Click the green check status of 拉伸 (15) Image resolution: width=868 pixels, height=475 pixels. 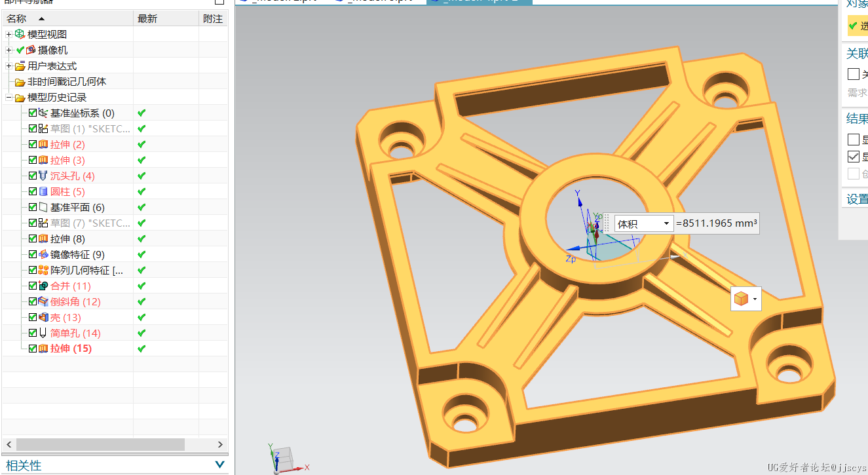[x=142, y=349]
